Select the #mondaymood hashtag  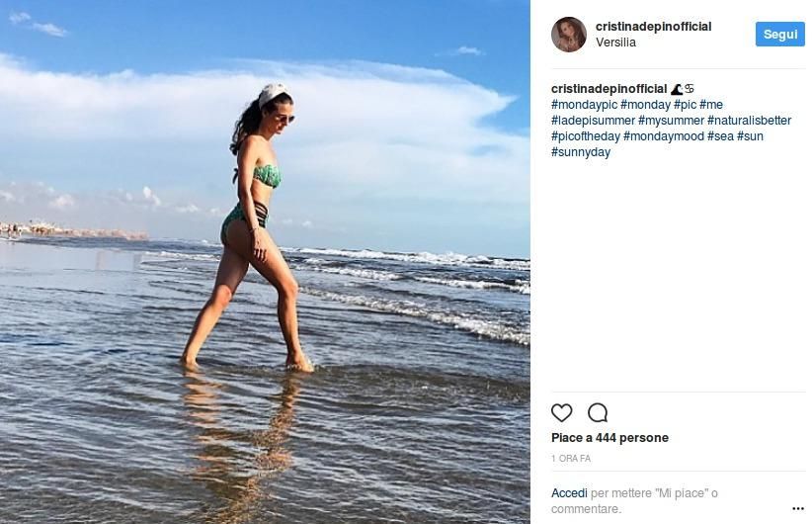(663, 136)
